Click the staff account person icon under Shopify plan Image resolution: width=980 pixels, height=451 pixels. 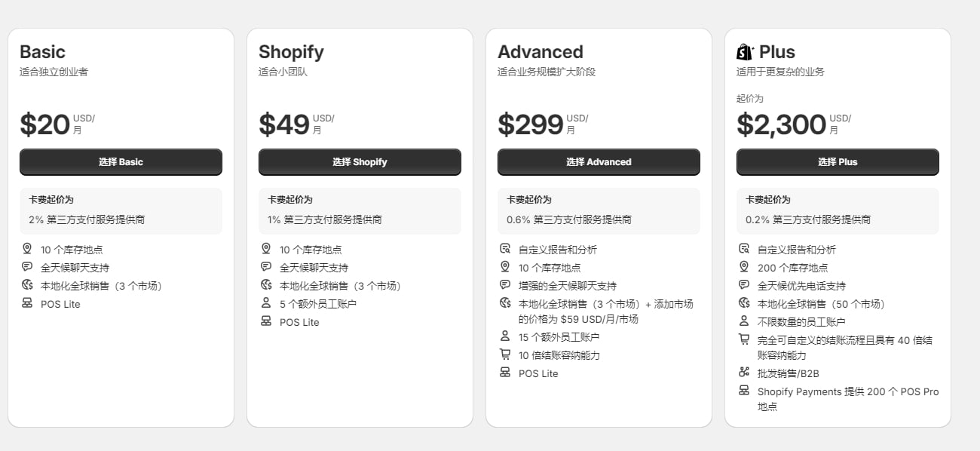coord(266,304)
